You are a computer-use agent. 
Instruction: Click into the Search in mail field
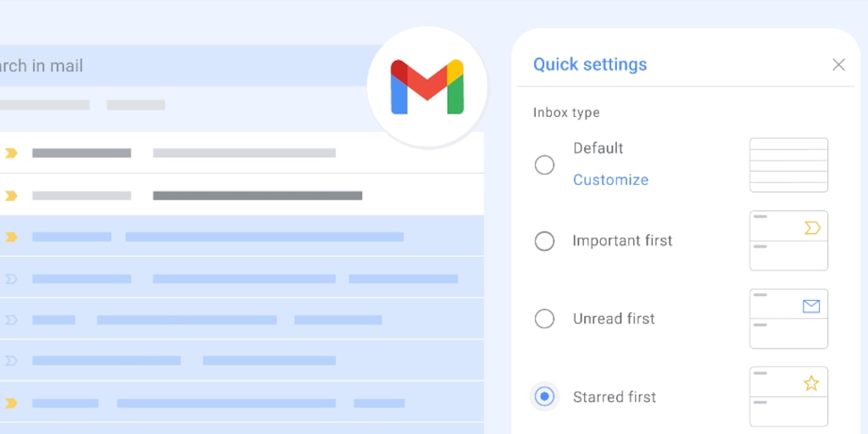tap(170, 66)
